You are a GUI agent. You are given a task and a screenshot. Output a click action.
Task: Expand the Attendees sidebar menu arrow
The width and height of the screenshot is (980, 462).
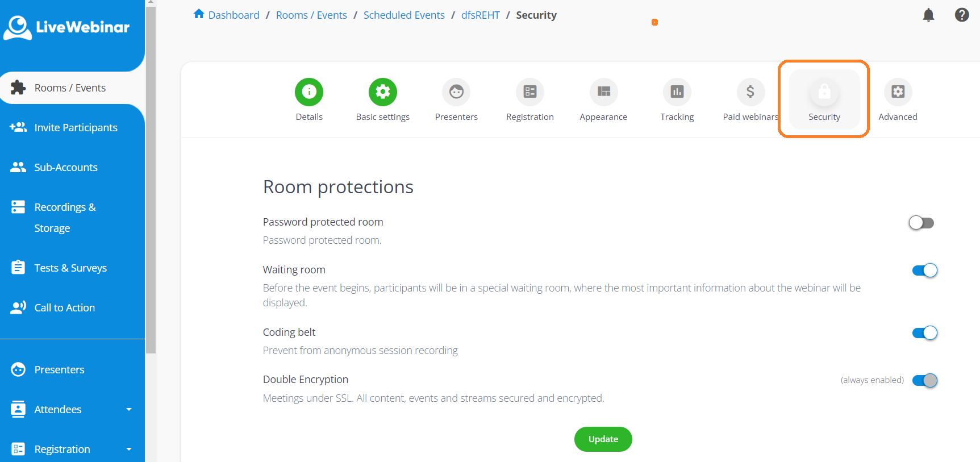(x=129, y=409)
